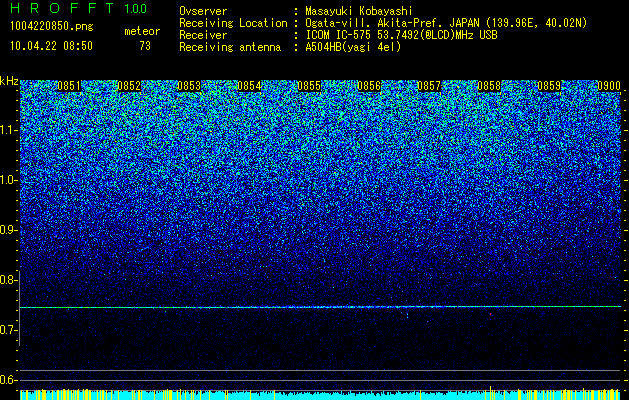This screenshot has height=400, width=629.
Task: Click the 1.1 frequency axis label
Action: (x=9, y=130)
